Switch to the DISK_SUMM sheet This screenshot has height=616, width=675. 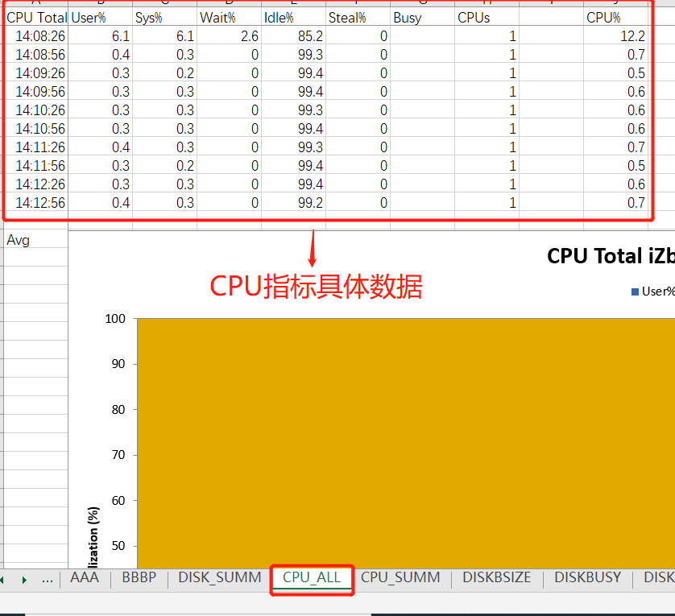pyautogui.click(x=219, y=577)
